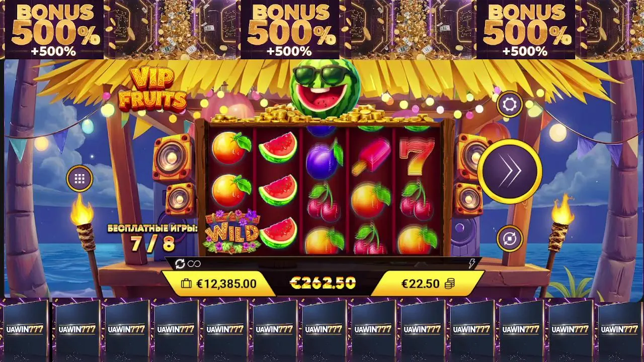
Task: Click the watermelon mascot with sunglasses
Action: [x=325, y=88]
